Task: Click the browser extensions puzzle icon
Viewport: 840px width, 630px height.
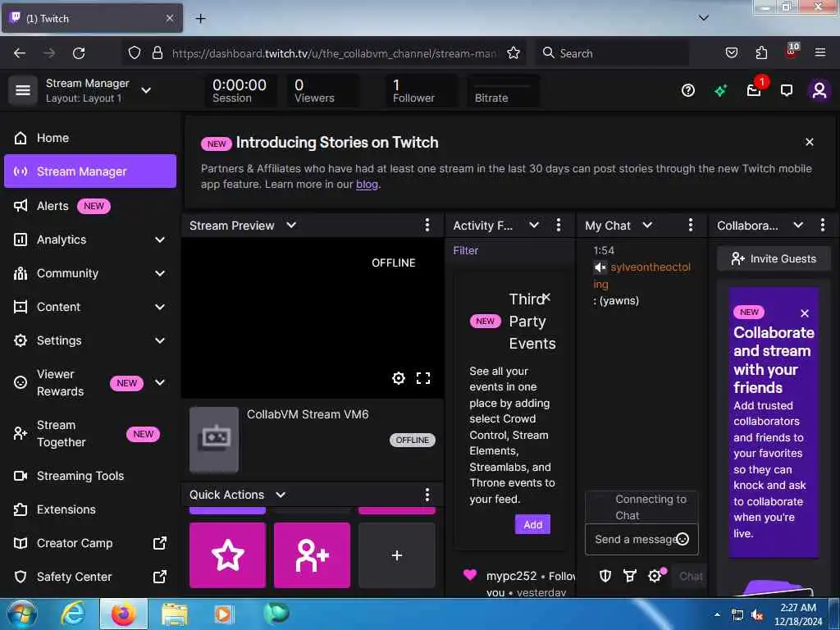Action: [761, 52]
